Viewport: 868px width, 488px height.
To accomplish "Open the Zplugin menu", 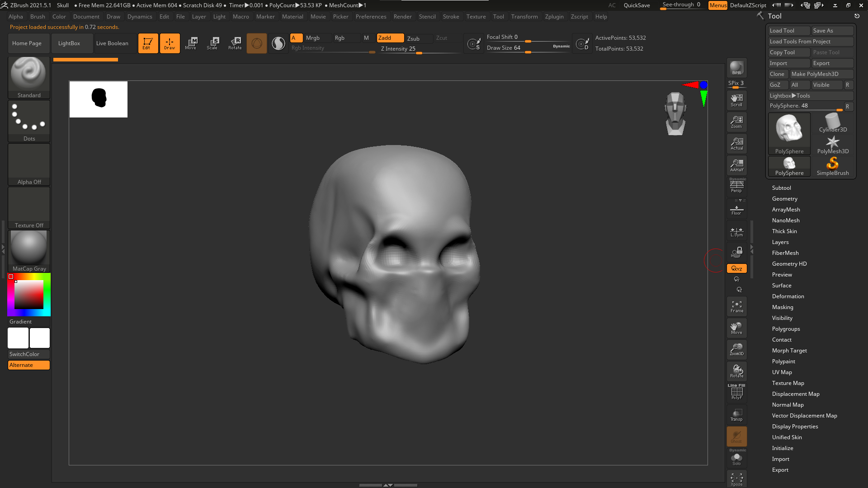I will coord(554,17).
